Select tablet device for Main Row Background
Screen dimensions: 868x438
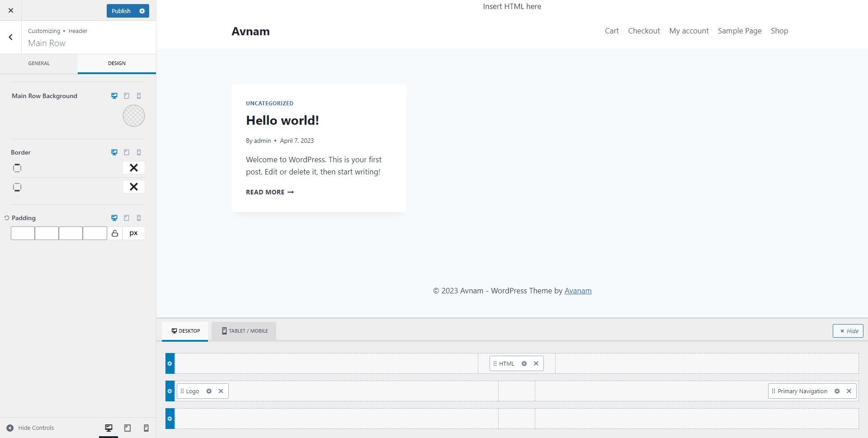click(127, 96)
